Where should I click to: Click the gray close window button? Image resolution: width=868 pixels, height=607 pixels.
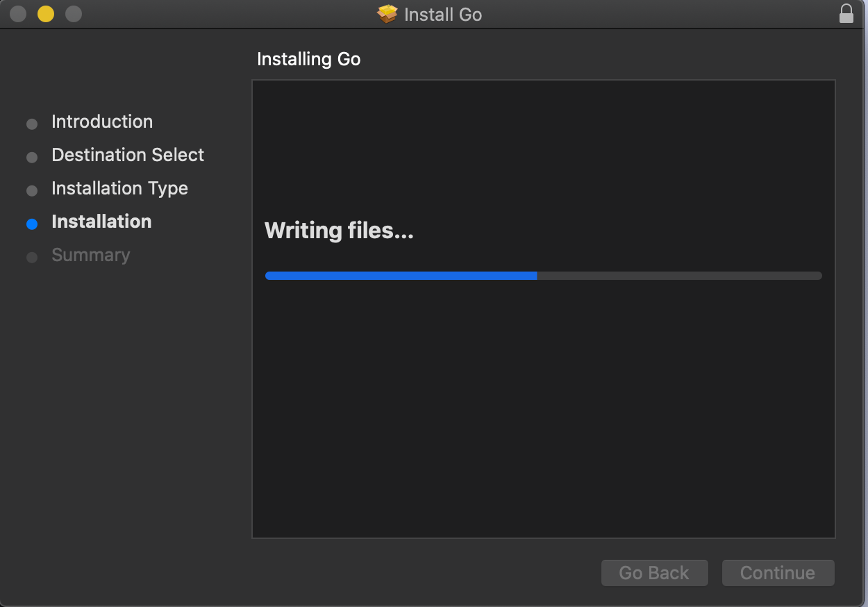18,14
